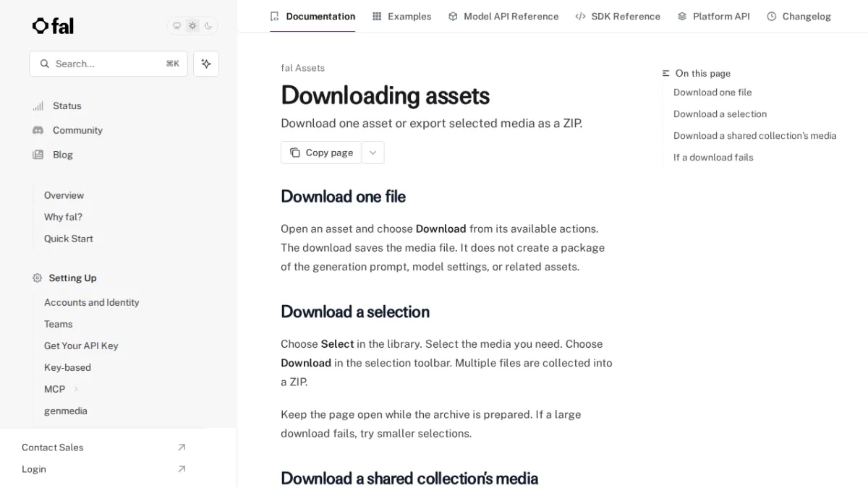
Task: Click the Status bars icon
Action: (x=38, y=106)
